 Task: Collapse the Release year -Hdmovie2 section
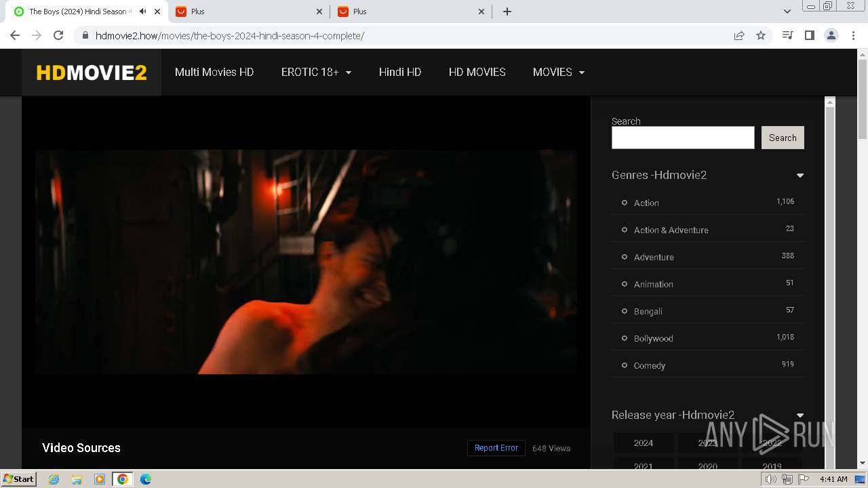[800, 415]
